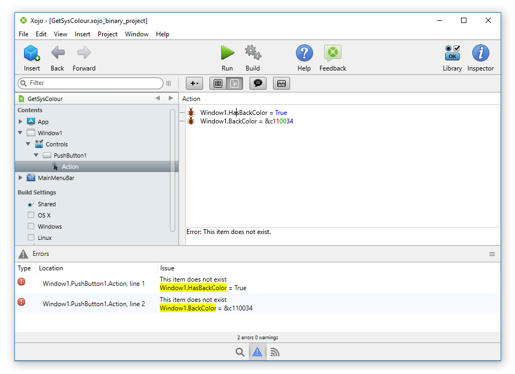Open the Project menu
Viewport: 515px width, 374px height.
[107, 34]
